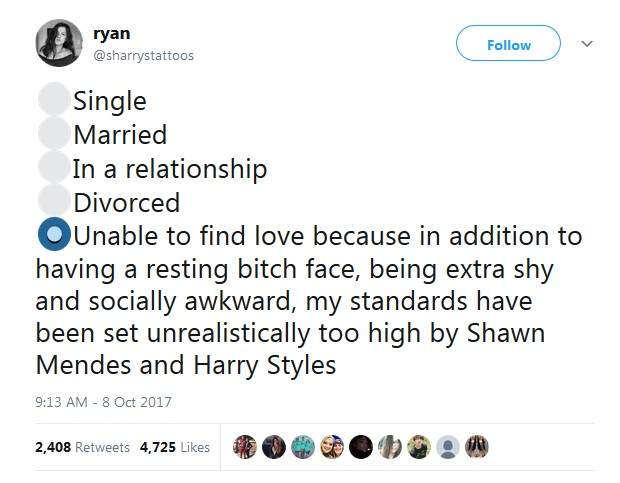
Task: Select the Married radio option
Action: point(53,134)
